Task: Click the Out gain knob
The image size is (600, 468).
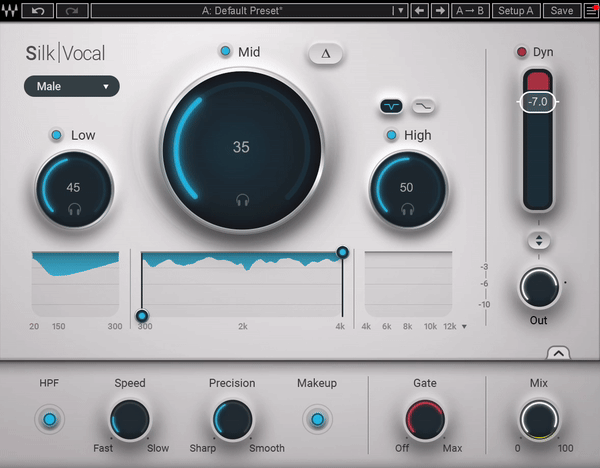Action: (539, 288)
